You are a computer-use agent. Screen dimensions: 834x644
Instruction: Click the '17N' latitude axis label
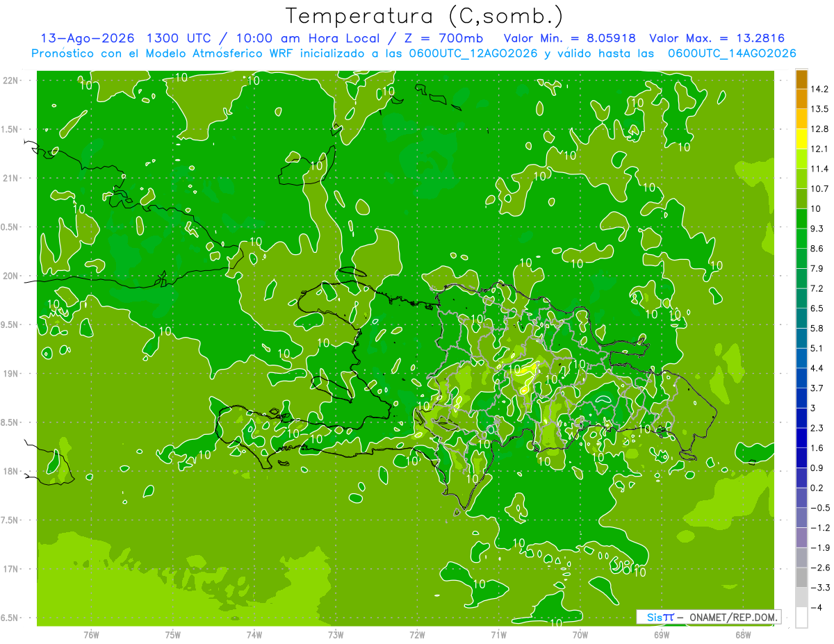pos(10,570)
